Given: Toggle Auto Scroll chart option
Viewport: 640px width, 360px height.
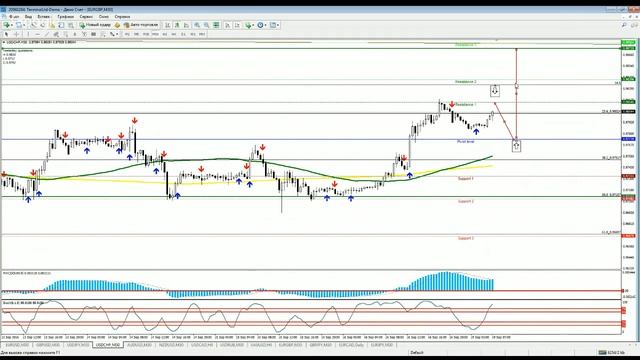Looking at the screenshot, I should click(x=227, y=25).
